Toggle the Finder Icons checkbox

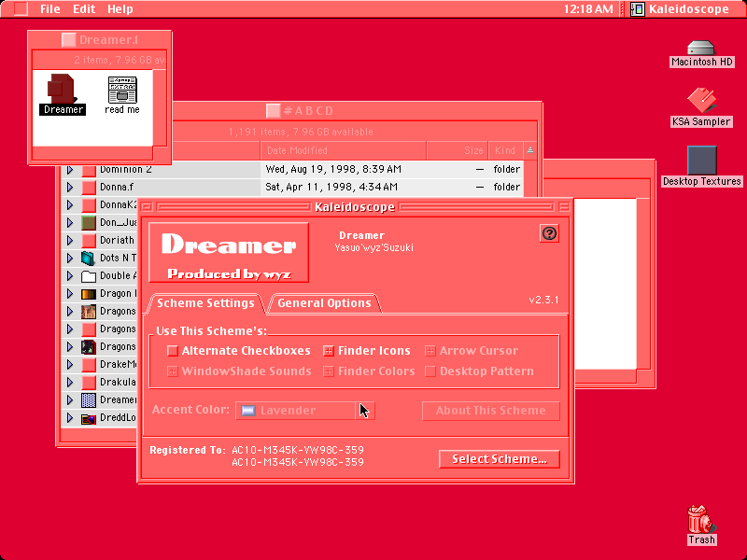329,351
